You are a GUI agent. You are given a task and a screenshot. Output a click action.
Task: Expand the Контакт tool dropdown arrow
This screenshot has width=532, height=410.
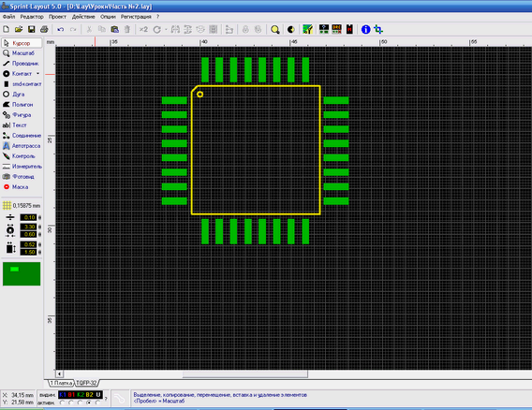38,73
